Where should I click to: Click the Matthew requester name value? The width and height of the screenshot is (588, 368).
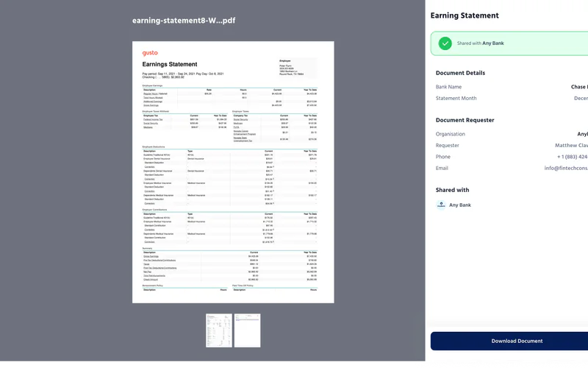[572, 145]
